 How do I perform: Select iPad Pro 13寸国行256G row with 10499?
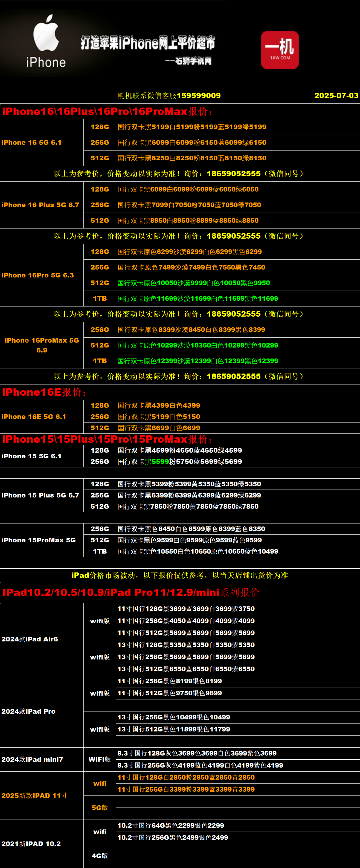[238, 717]
